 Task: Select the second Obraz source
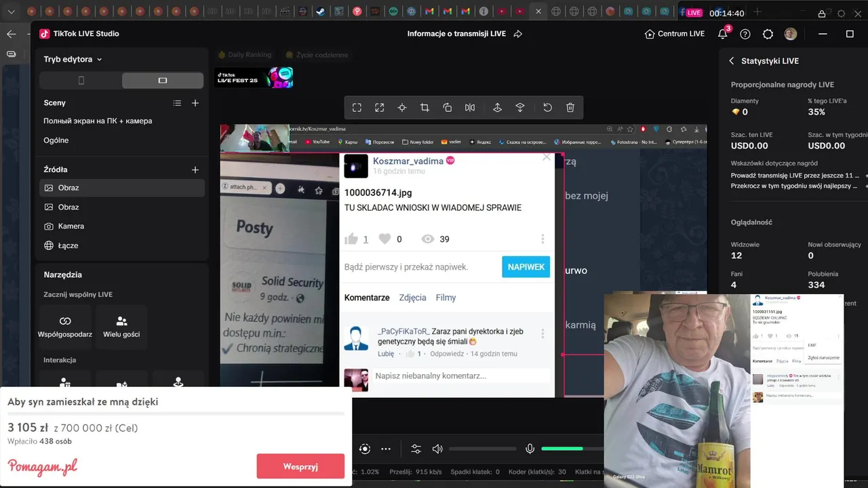click(122, 207)
